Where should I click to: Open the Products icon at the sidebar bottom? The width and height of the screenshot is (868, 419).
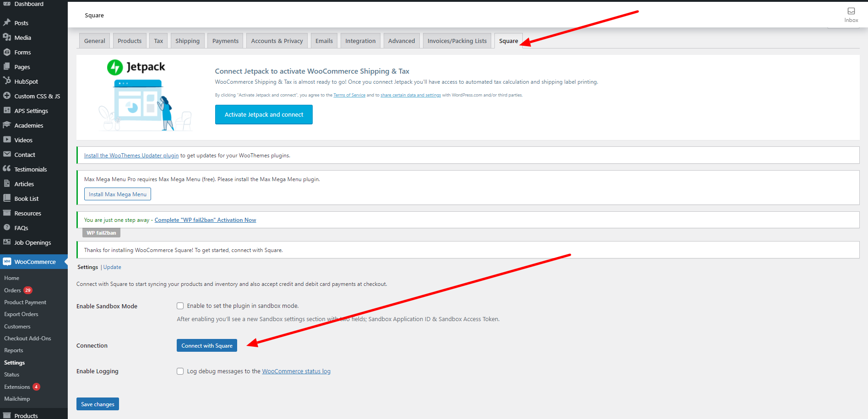pos(7,415)
